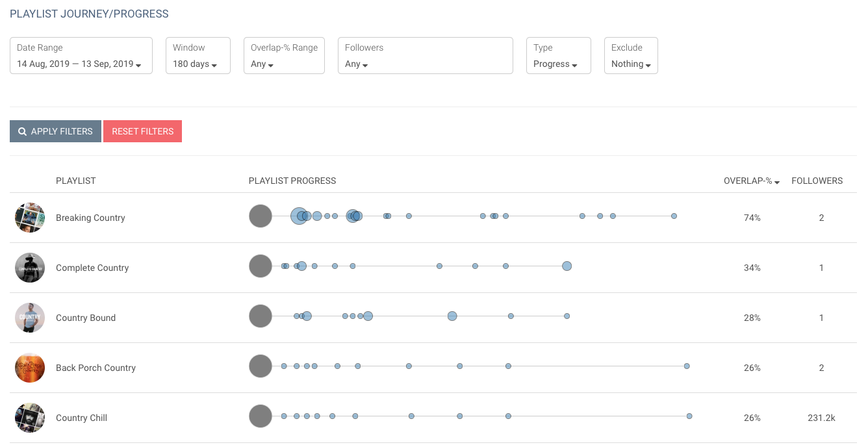Click the Complete Country playlist thumbnail

tap(30, 268)
